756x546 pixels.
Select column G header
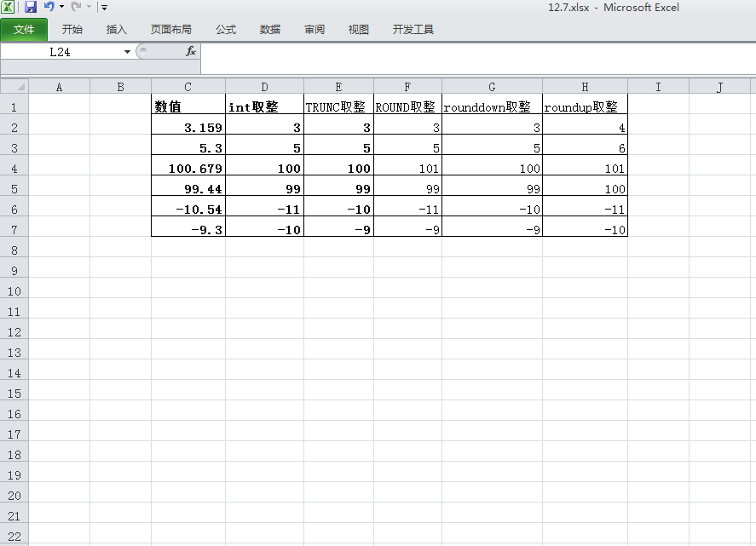[x=493, y=87]
